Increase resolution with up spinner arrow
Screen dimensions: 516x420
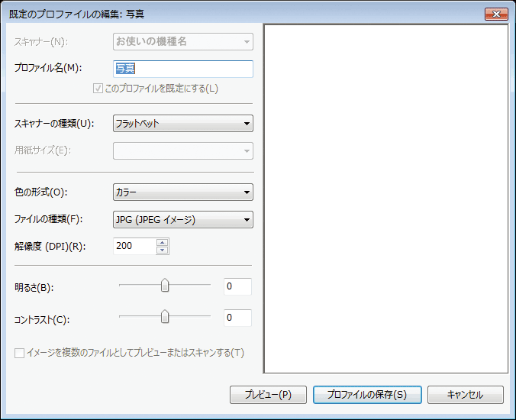162,242
